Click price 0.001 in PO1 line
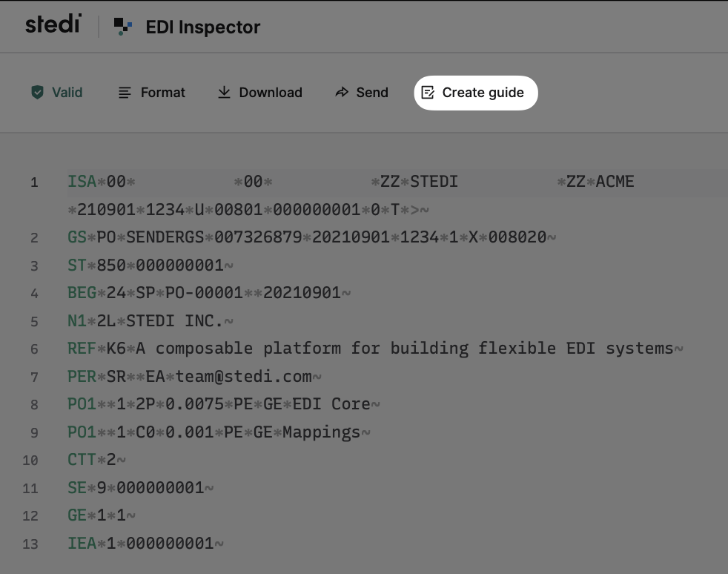Image resolution: width=728 pixels, height=574 pixels. pyautogui.click(x=190, y=432)
